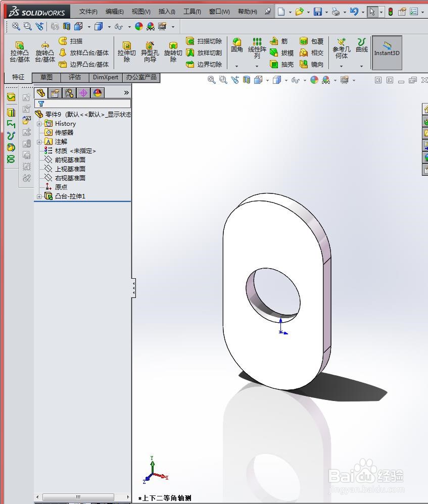Screen dimensions: 428x504
Task: Open the ConfigurationManager tab icon
Action: coord(69,93)
